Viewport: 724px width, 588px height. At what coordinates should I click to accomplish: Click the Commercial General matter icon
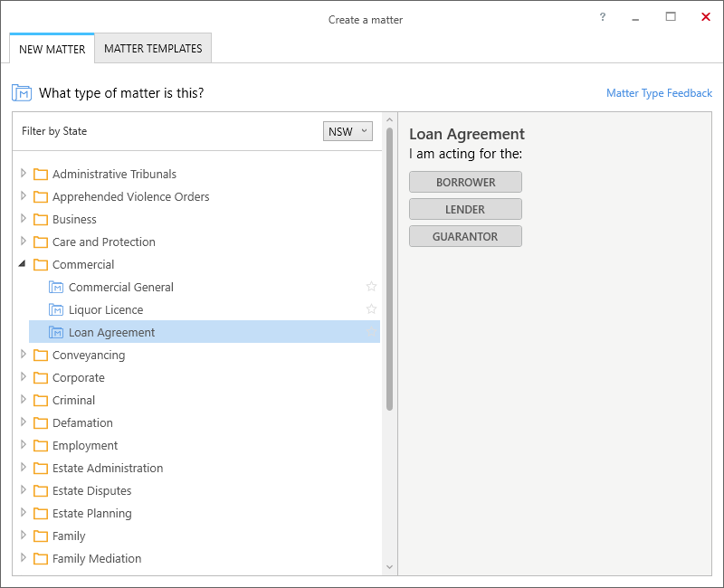coord(56,287)
